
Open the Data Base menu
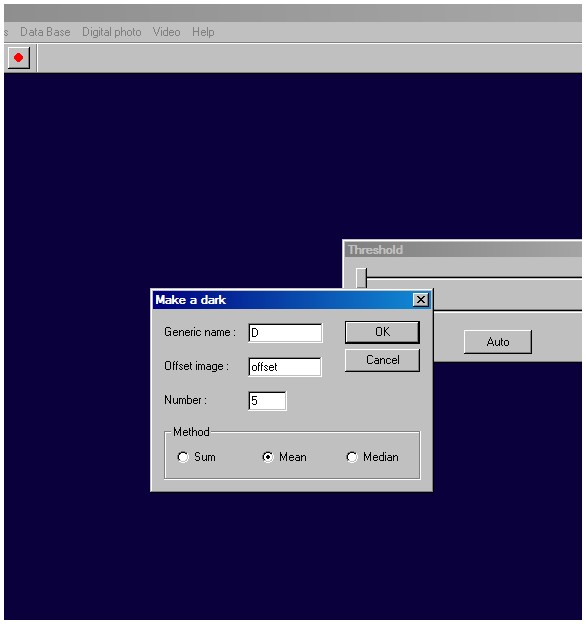click(x=45, y=32)
